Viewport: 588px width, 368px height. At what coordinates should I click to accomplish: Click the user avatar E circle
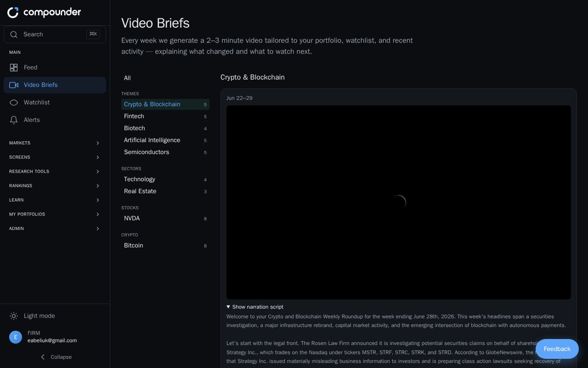pyautogui.click(x=16, y=337)
